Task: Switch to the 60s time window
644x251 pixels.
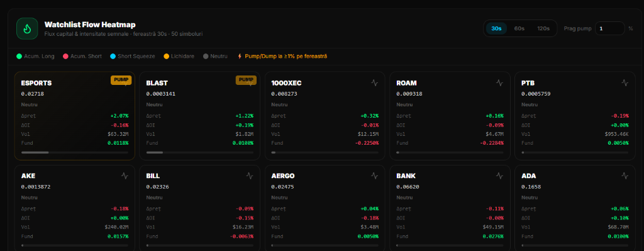Action: pyautogui.click(x=519, y=28)
